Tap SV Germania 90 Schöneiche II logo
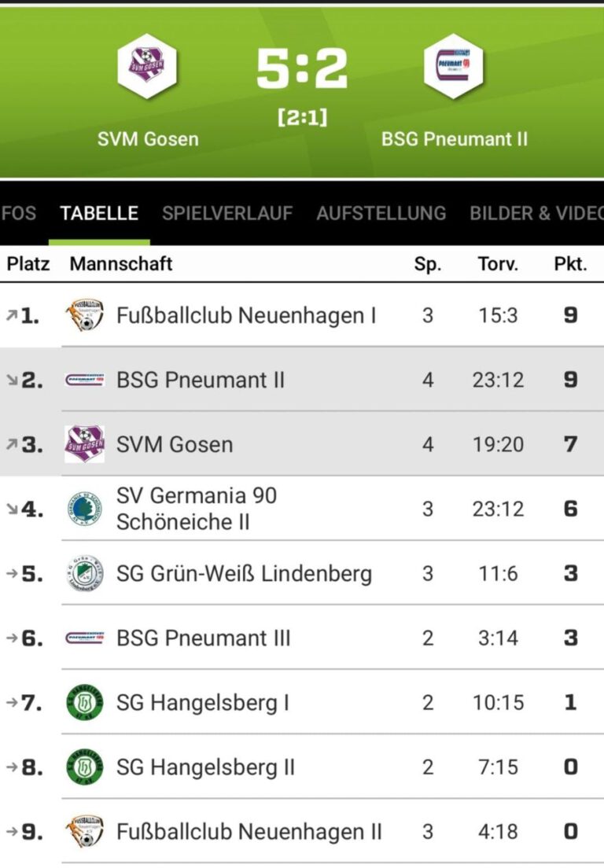Viewport: 604px width, 868px height. (x=84, y=509)
